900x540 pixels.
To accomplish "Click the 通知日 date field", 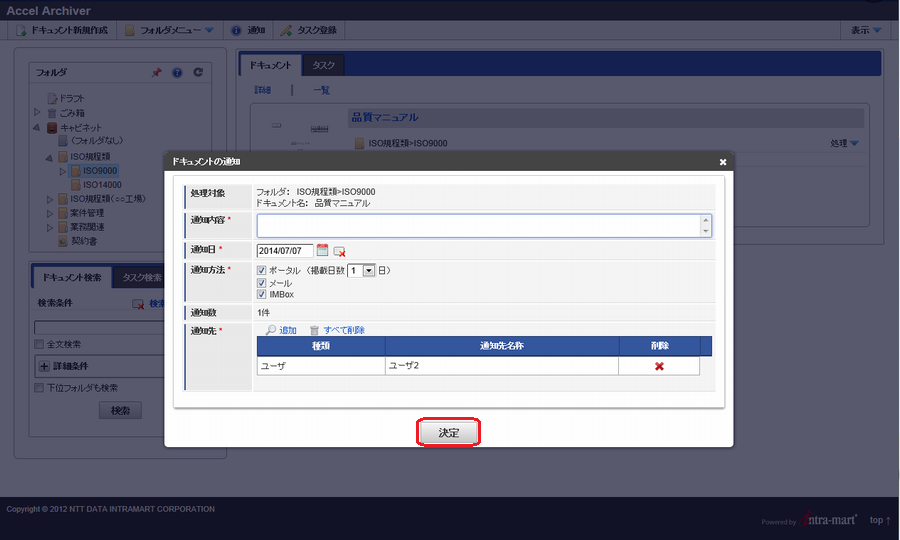I will 285,251.
